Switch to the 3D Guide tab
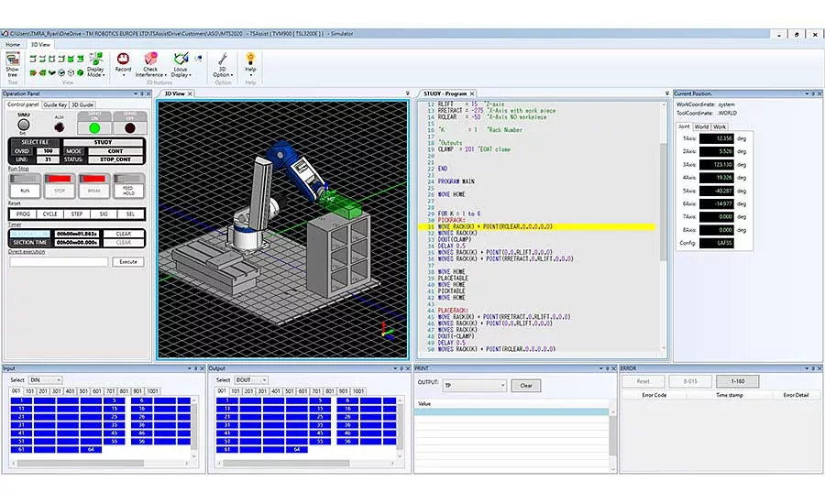The height and width of the screenshot is (504, 825). tap(82, 104)
